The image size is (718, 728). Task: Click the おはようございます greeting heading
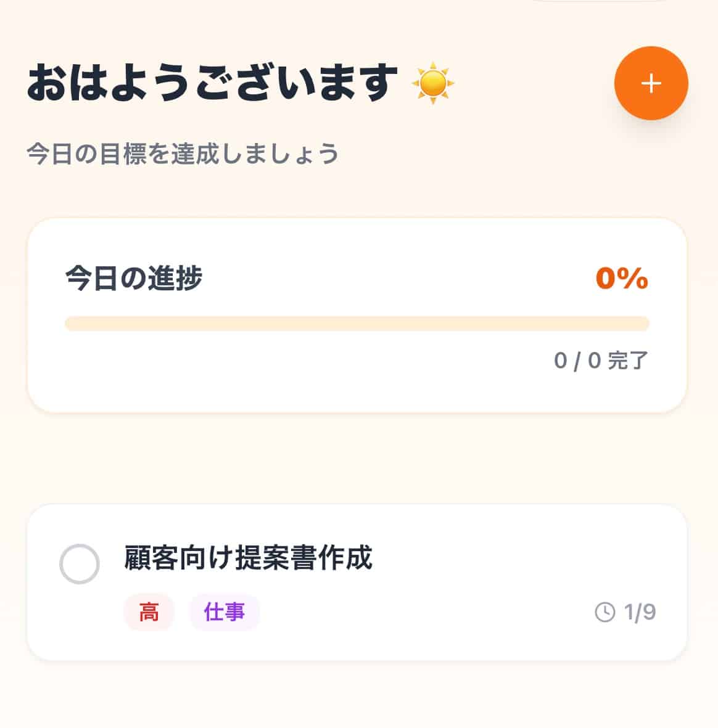pyautogui.click(x=212, y=83)
